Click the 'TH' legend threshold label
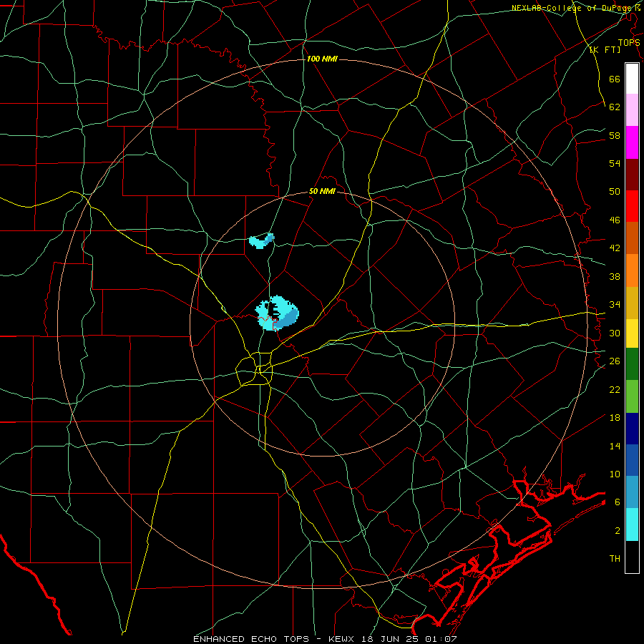644x644 pixels. point(615,558)
